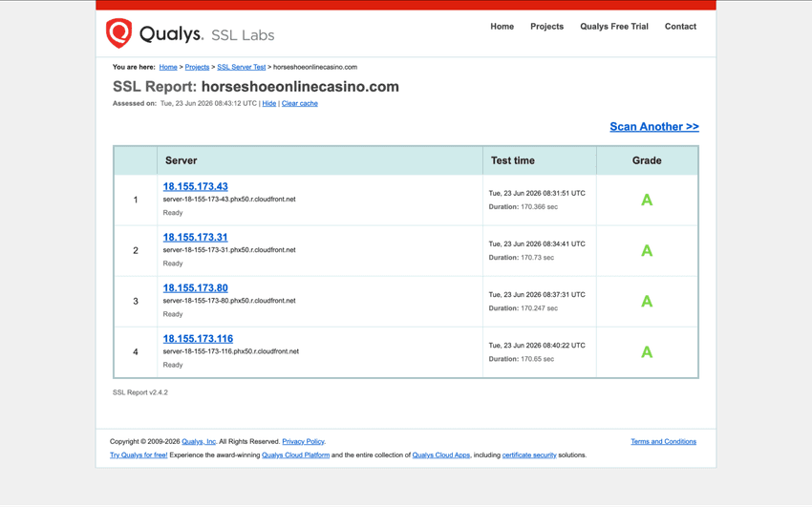Screen dimensions: 812x507
Task: Click the SSL Report v2.4.2 version text
Action: click(140, 392)
